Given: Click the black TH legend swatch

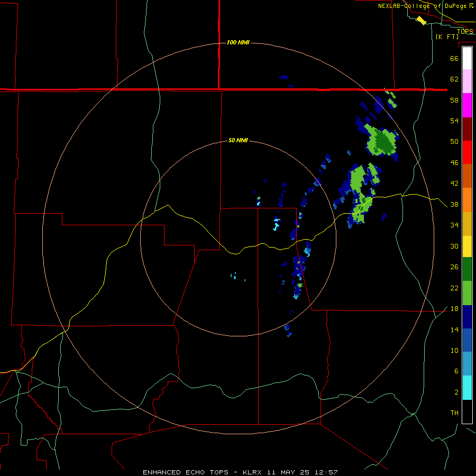Looking at the screenshot, I should [467, 411].
